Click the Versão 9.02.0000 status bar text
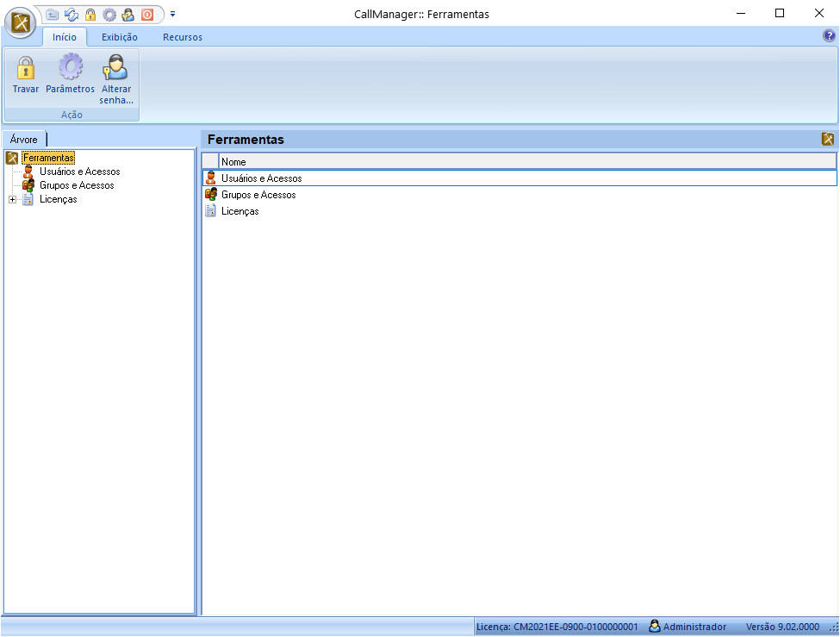Viewport: 840px width, 637px height. (782, 627)
